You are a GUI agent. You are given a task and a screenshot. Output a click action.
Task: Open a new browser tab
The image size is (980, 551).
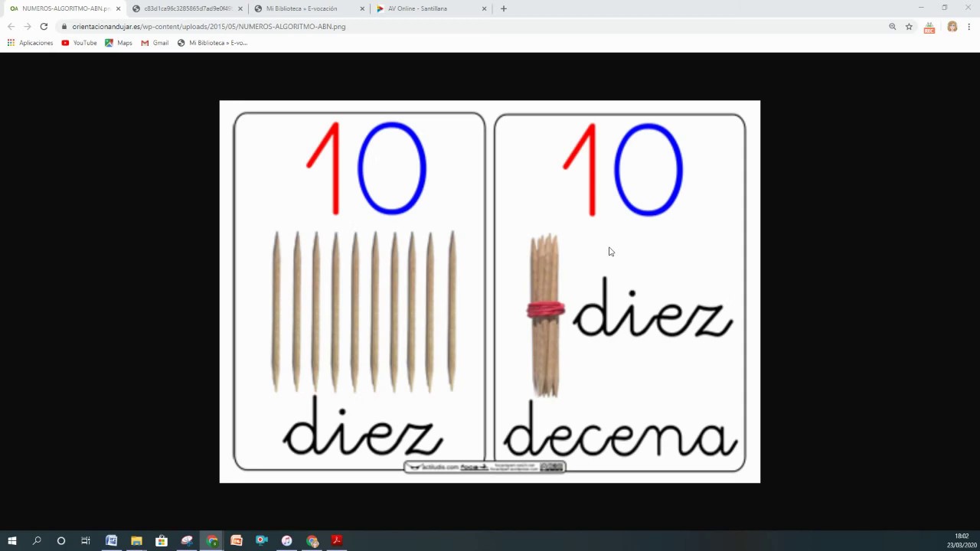click(503, 8)
